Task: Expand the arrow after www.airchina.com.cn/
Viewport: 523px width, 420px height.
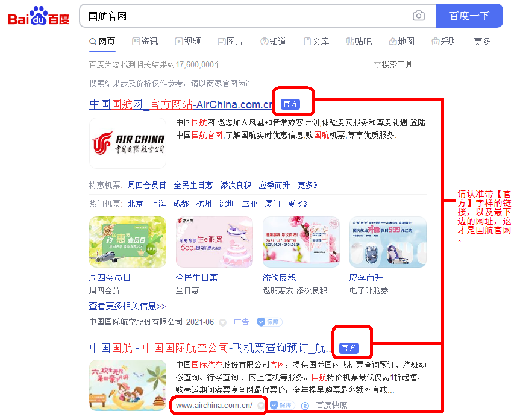Action: pyautogui.click(x=261, y=406)
